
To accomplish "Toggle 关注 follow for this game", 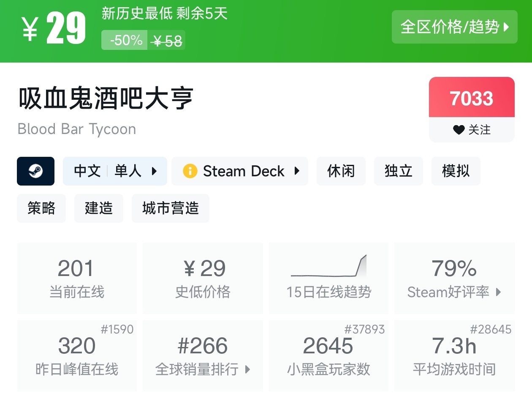I will 472,130.
